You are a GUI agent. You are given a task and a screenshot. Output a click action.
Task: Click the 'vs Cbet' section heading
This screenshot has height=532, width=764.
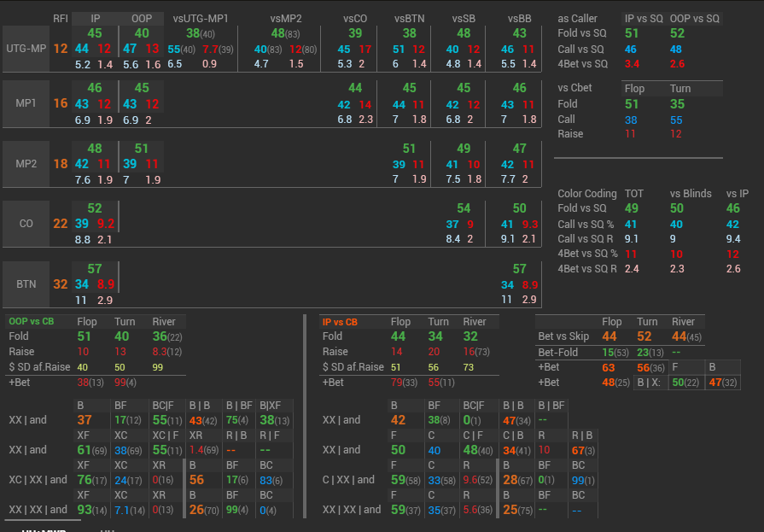point(574,88)
